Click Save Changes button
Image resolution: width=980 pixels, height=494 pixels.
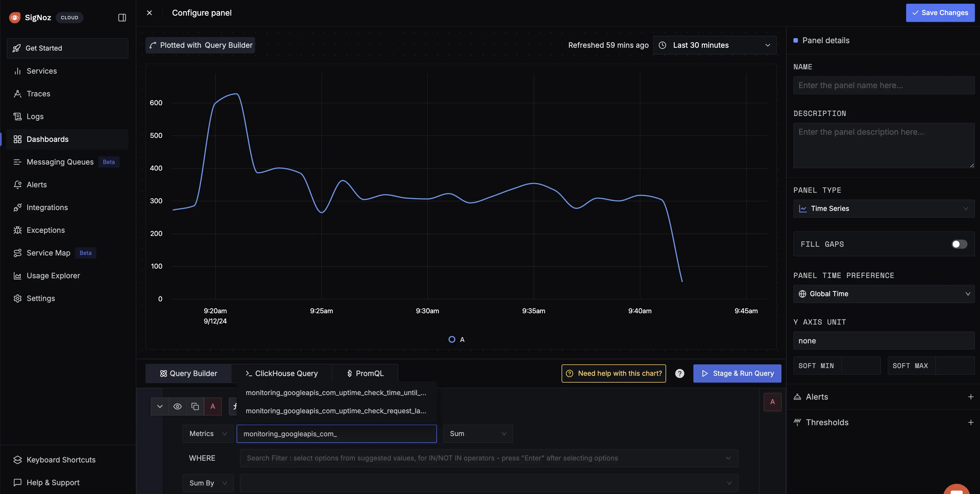(x=940, y=13)
